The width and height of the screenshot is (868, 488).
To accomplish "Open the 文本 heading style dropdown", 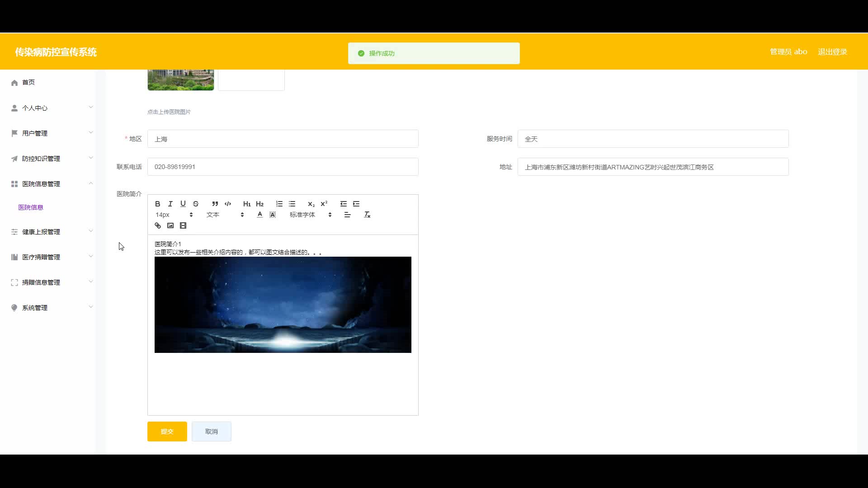I will tap(225, 215).
